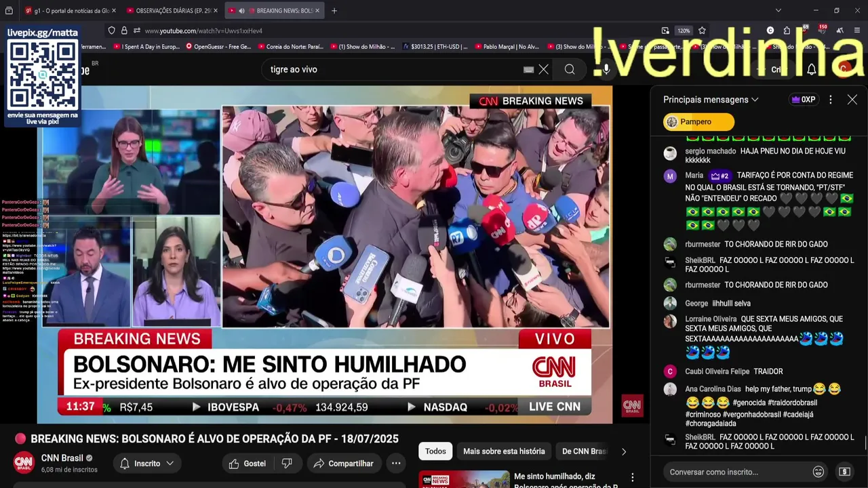Open the extensions puzzle icon
The width and height of the screenshot is (868, 488).
tap(787, 30)
